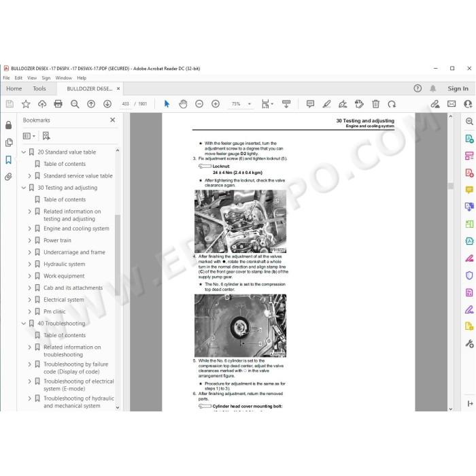The image size is (476, 476).
Task: Click the page number input field
Action: pyautogui.click(x=126, y=104)
